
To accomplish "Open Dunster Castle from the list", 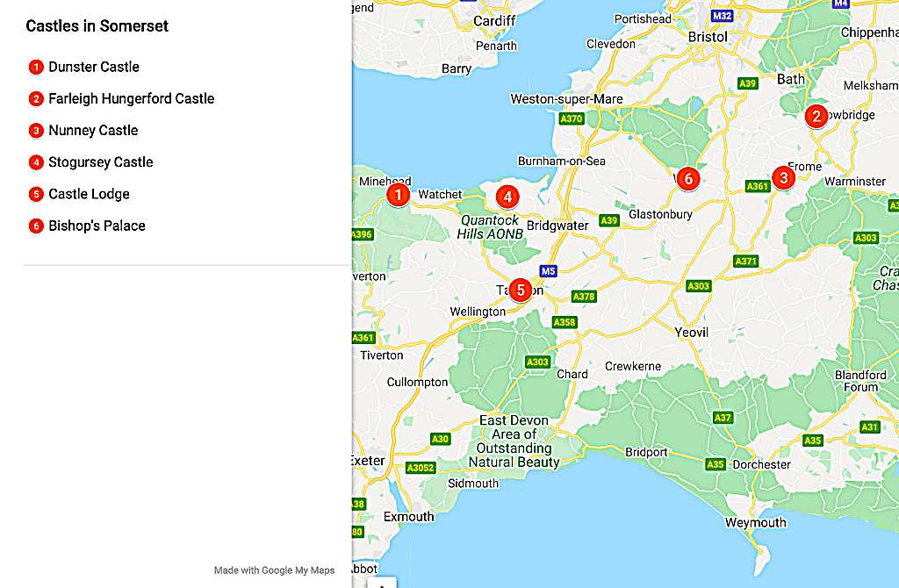I will 94,67.
